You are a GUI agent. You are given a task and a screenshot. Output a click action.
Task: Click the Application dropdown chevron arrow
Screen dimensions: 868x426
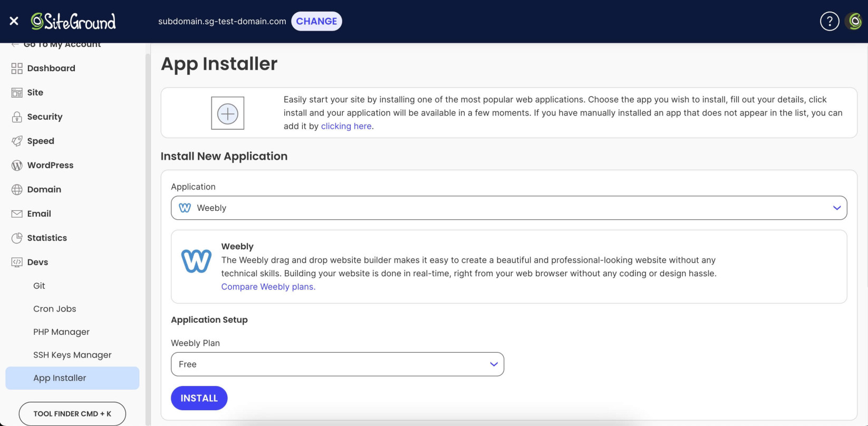[837, 208]
